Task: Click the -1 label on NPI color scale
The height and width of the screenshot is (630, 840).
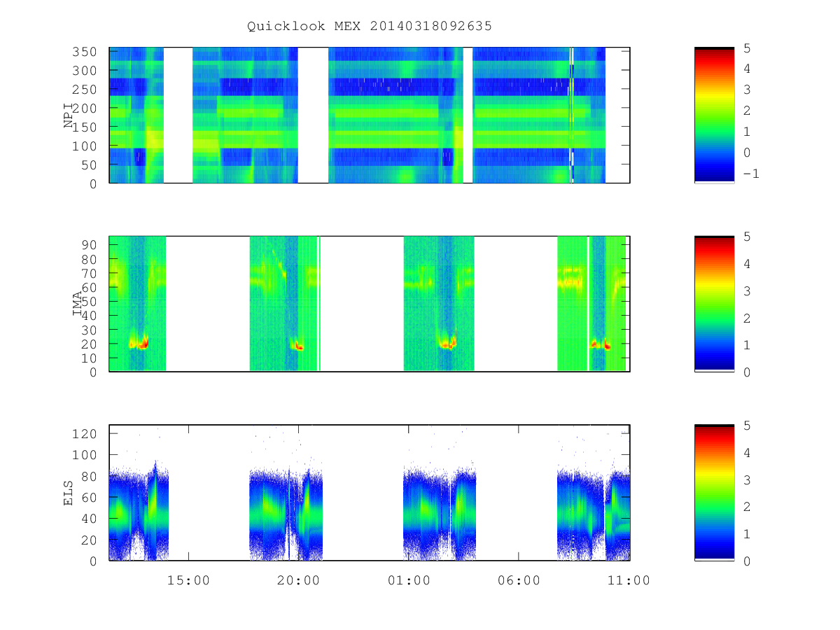Action: point(750,174)
